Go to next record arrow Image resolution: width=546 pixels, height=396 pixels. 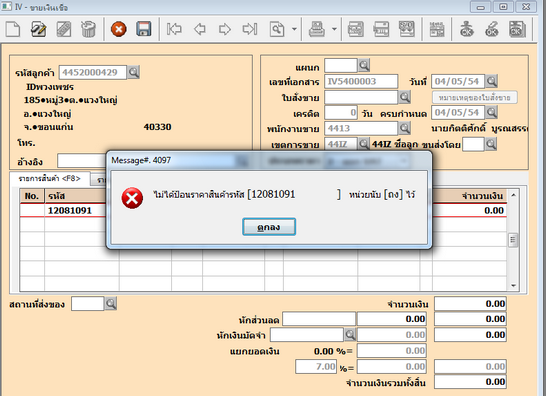pos(225,29)
